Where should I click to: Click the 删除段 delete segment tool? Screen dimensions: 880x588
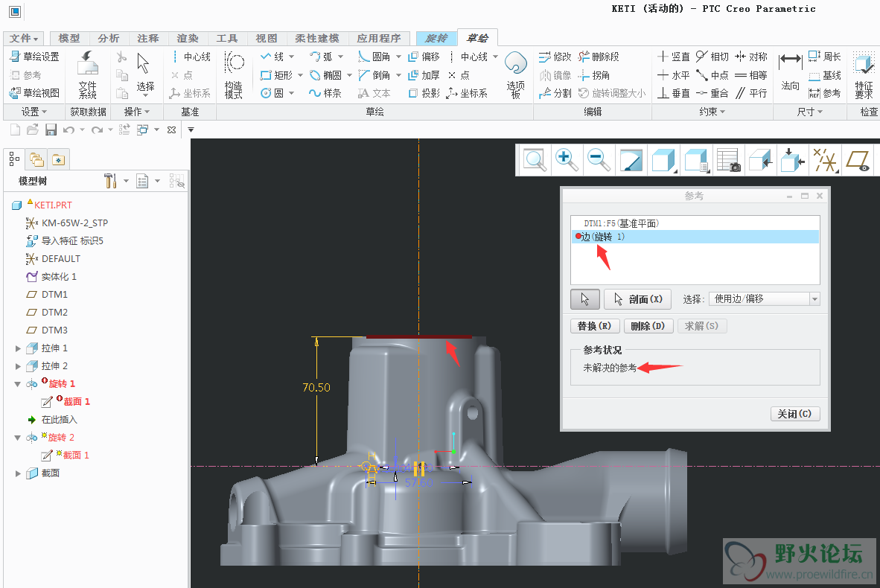pos(599,57)
